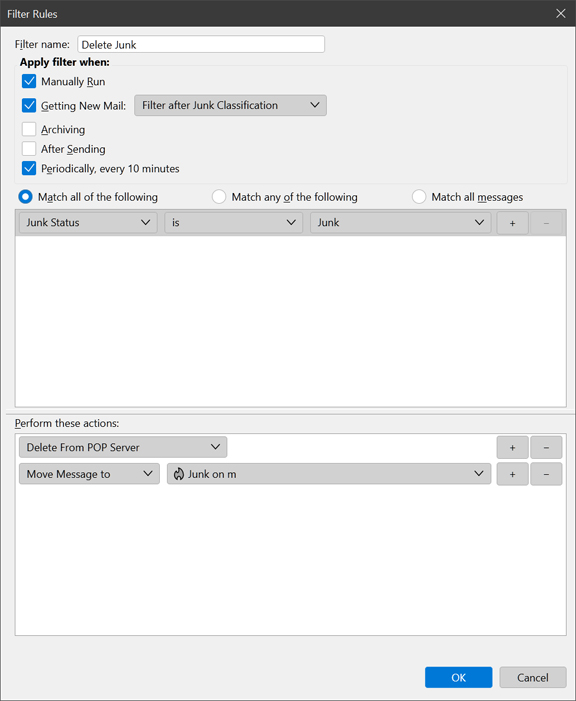Close the Filter Rules dialog
The width and height of the screenshot is (576, 701).
pos(561,13)
